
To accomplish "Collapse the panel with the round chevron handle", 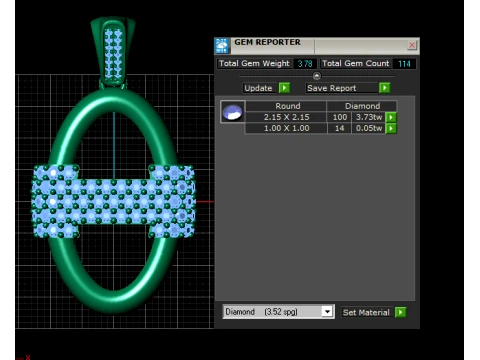I will click(x=317, y=76).
